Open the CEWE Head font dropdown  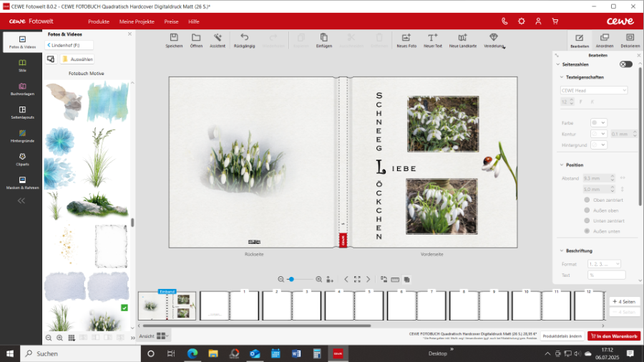coord(593,90)
